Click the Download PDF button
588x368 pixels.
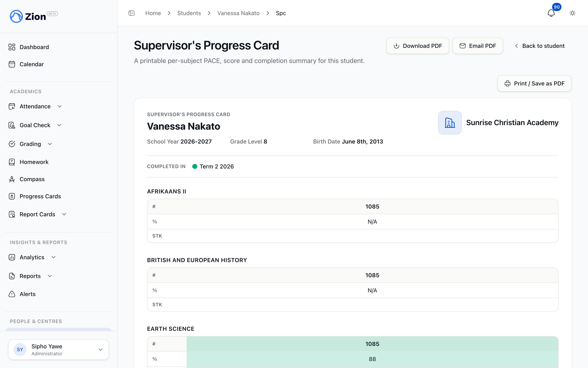click(x=418, y=46)
